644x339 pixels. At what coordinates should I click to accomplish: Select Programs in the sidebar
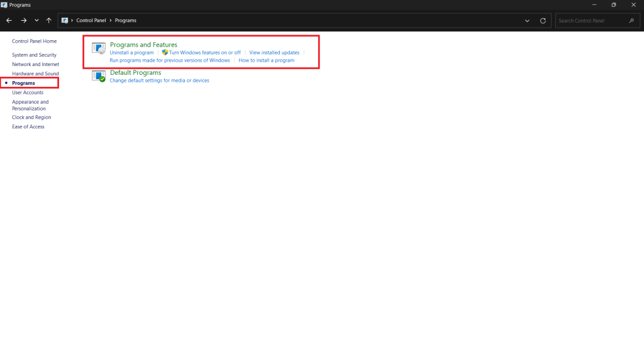pyautogui.click(x=23, y=83)
